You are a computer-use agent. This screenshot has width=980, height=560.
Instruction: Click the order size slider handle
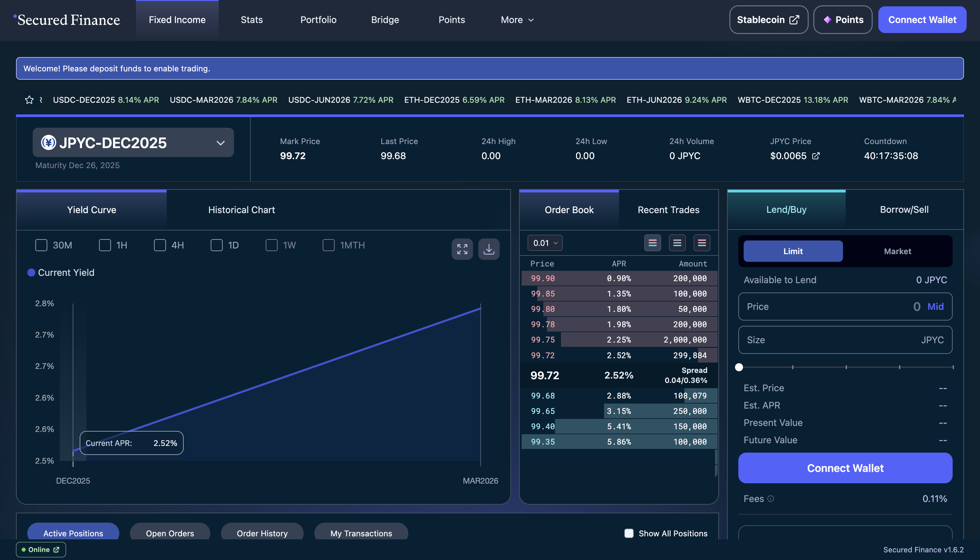[x=739, y=367]
